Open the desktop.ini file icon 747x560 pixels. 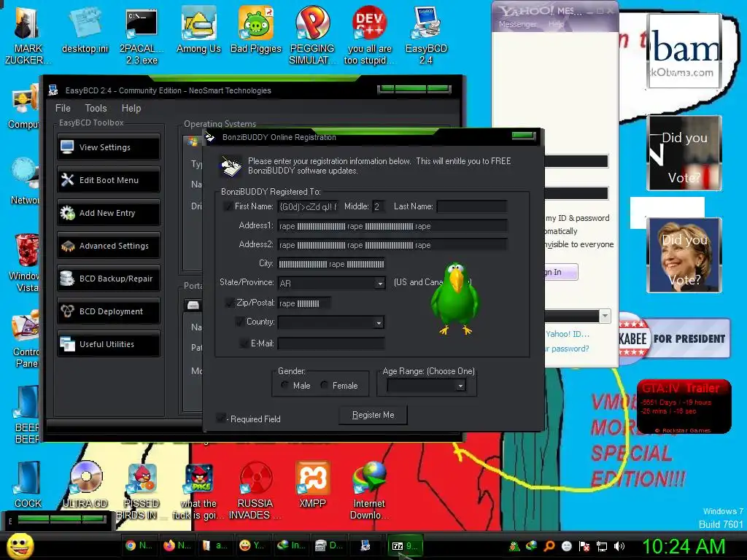(x=85, y=31)
